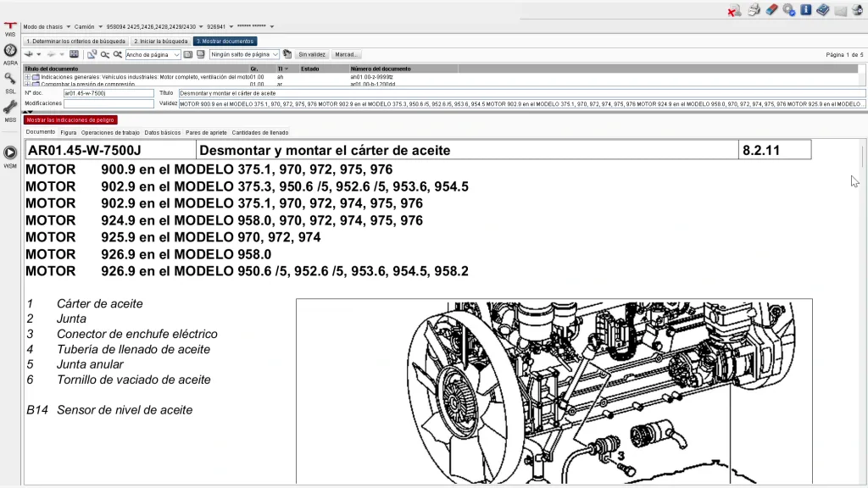Click the zoom-to-selection icon
Viewport: 868px width, 488px height.
tap(92, 54)
